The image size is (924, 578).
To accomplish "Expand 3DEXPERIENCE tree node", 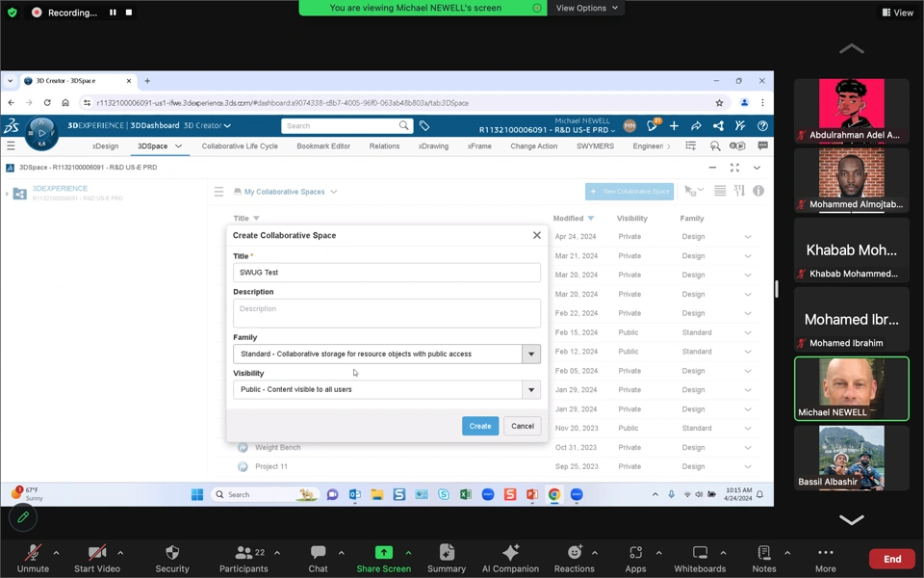I will tap(7, 194).
